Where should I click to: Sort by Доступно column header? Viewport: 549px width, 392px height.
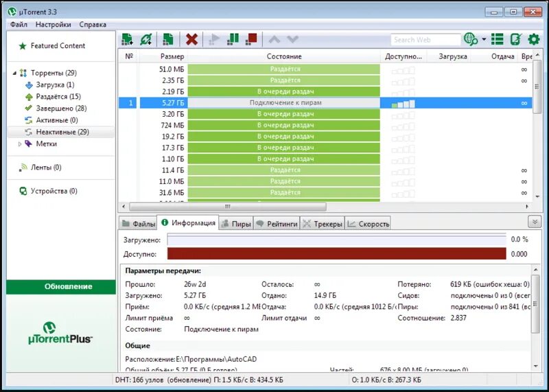404,56
